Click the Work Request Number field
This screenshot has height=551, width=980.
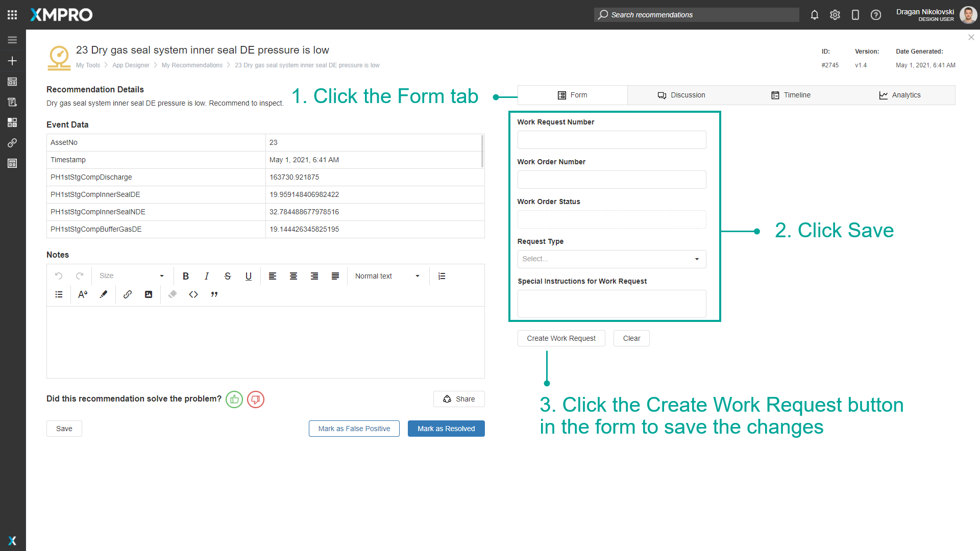point(611,140)
